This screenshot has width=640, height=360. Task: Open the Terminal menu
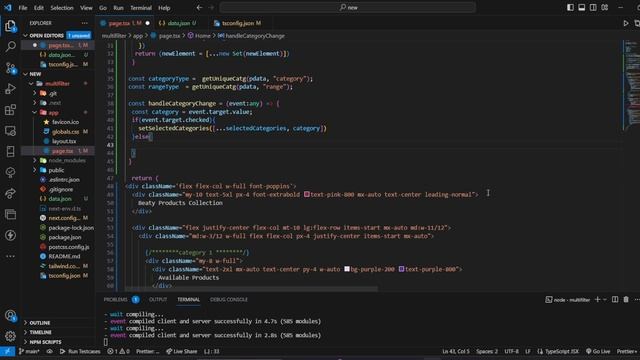(x=141, y=8)
